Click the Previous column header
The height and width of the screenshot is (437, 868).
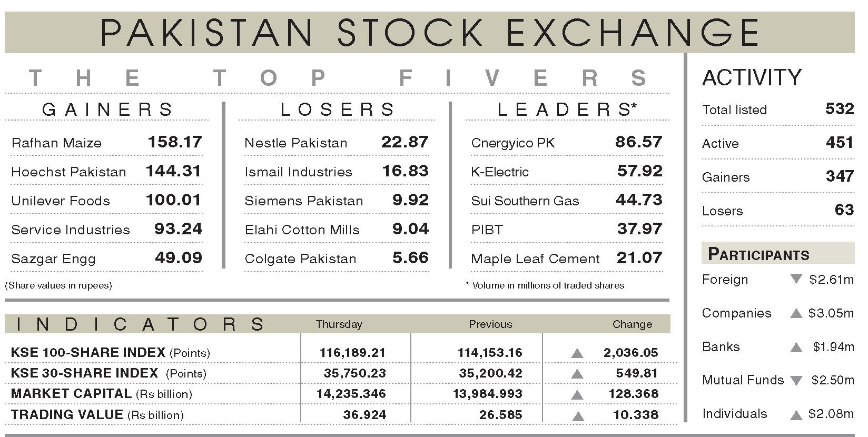(490, 324)
